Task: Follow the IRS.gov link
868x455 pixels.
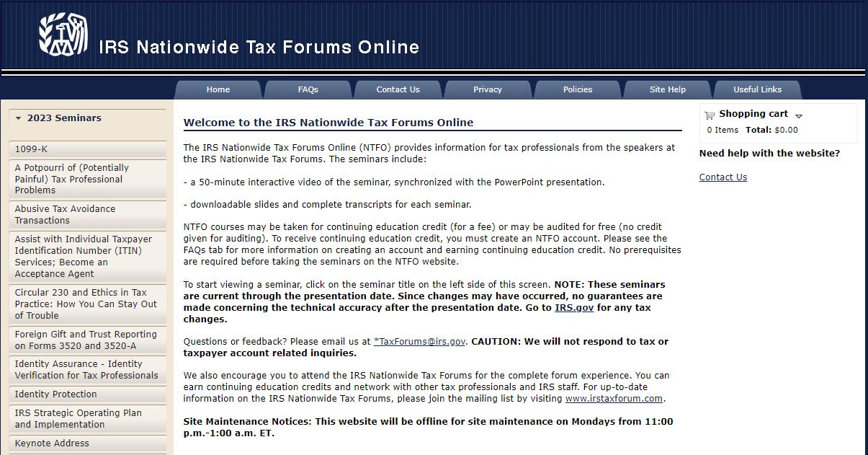Action: point(574,307)
